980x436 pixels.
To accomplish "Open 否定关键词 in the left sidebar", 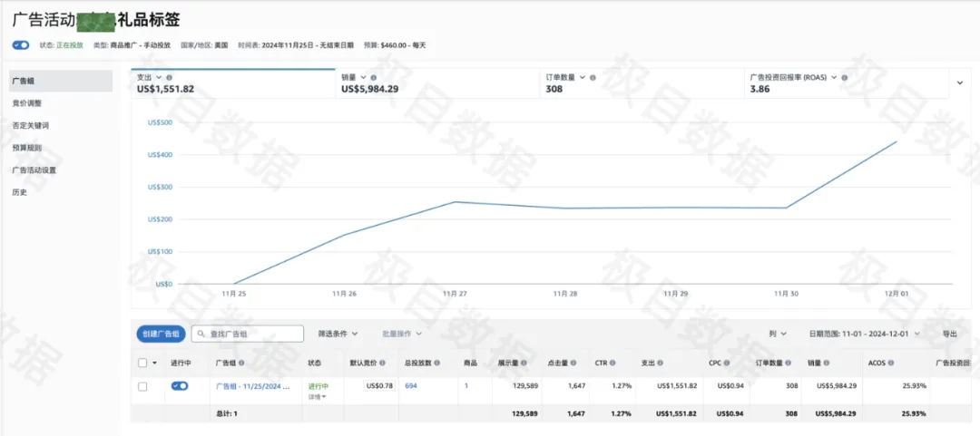I will coord(30,126).
